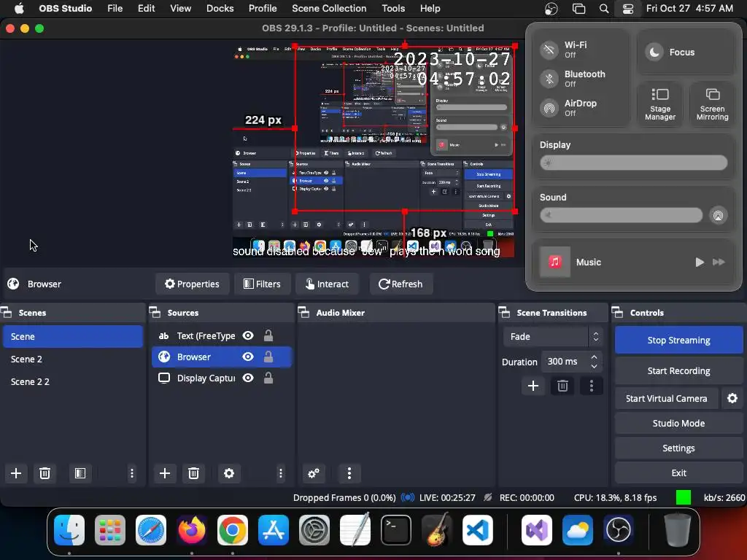
Task: Add a new source with plus icon
Action: point(165,473)
